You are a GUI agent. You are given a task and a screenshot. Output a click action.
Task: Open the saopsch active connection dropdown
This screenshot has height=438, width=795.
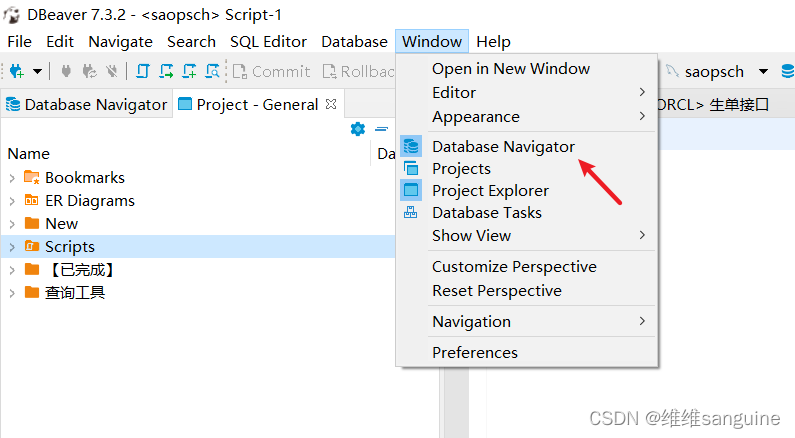coord(763,71)
